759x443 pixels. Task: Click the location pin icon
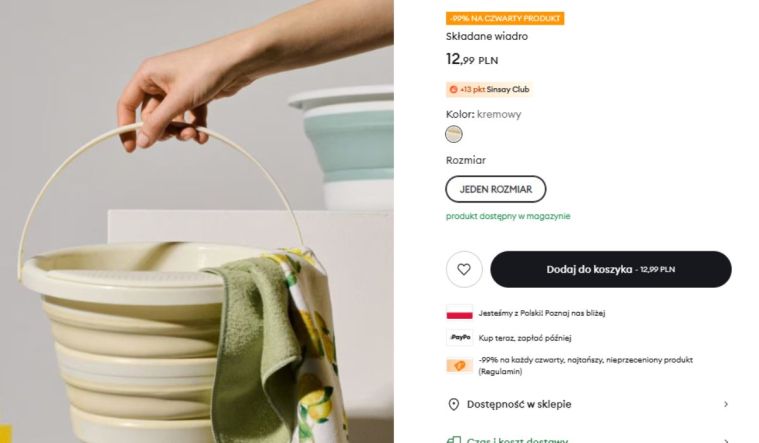coord(454,404)
